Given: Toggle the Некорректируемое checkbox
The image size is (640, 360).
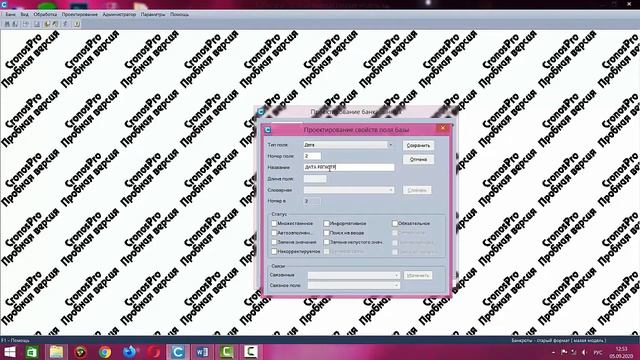Looking at the screenshot, I should pos(274,252).
